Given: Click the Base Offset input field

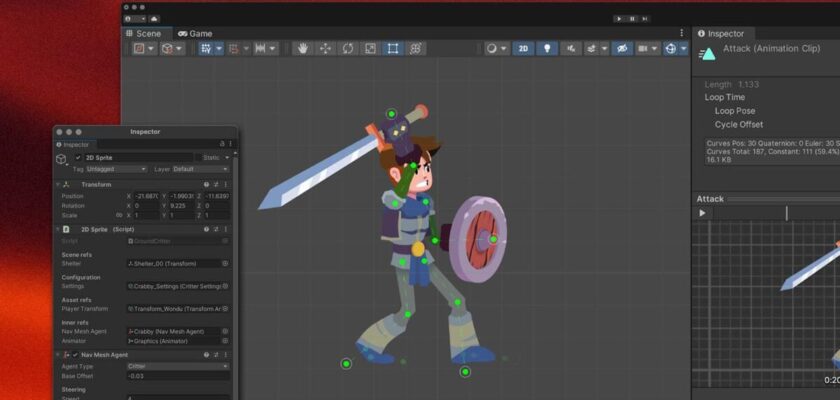Looking at the screenshot, I should coord(177,376).
